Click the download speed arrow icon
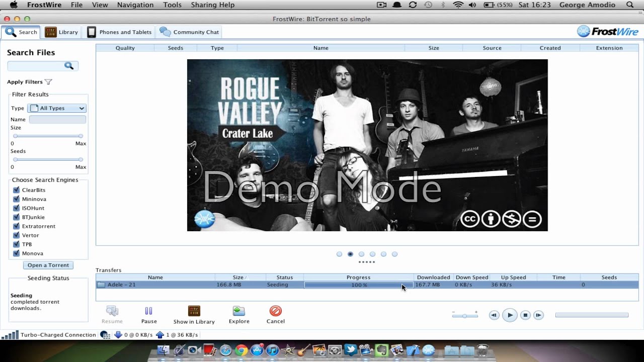The width and height of the screenshot is (644, 362). tap(118, 335)
